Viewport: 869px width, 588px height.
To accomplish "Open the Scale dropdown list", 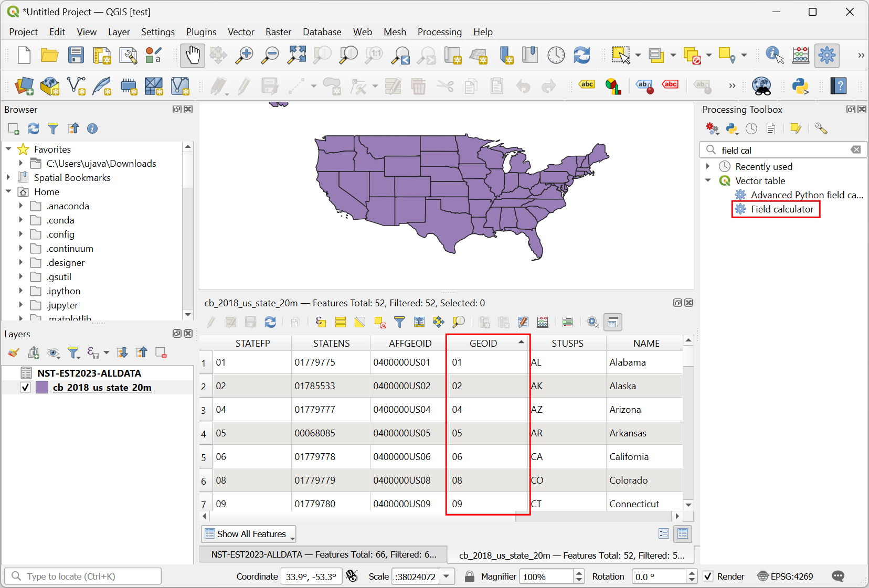I will point(446,576).
